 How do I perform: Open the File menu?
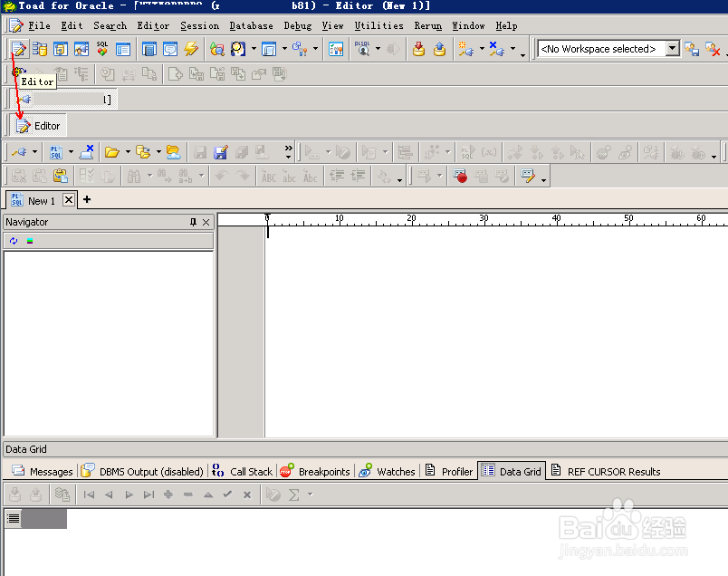pos(40,26)
